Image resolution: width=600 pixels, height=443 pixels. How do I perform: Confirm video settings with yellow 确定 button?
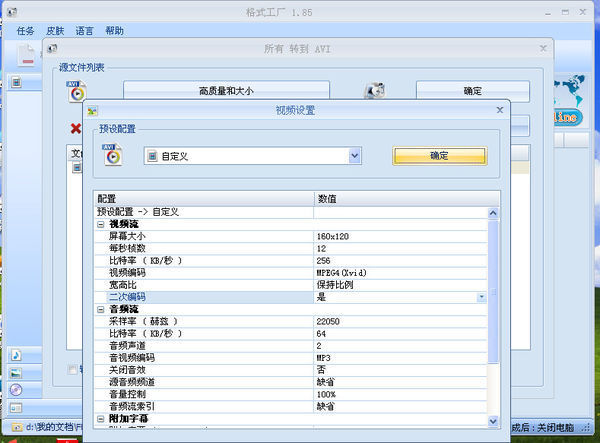439,156
